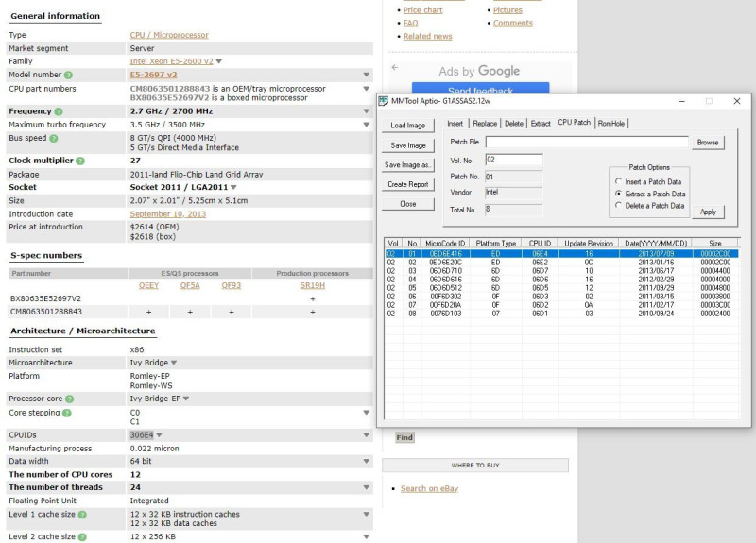Click the help icon next to Level 2 cache size
This screenshot has width=756, height=543.
coord(82,536)
